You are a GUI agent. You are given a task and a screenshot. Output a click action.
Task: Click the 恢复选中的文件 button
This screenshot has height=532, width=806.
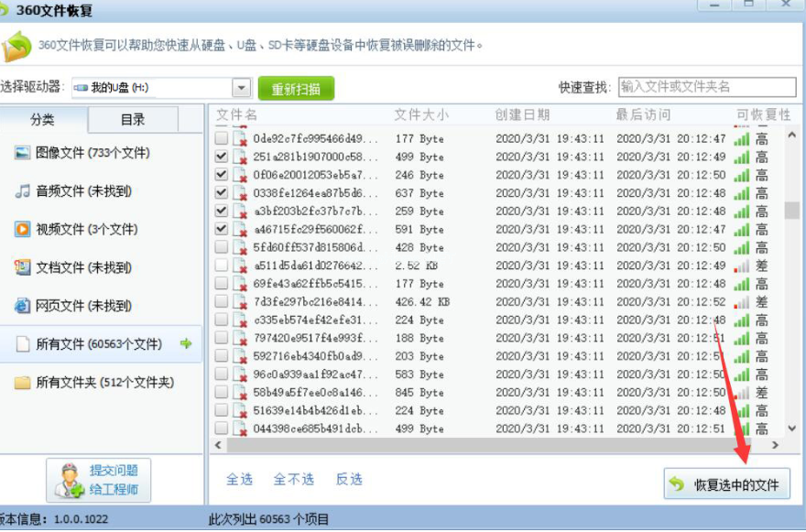[726, 484]
